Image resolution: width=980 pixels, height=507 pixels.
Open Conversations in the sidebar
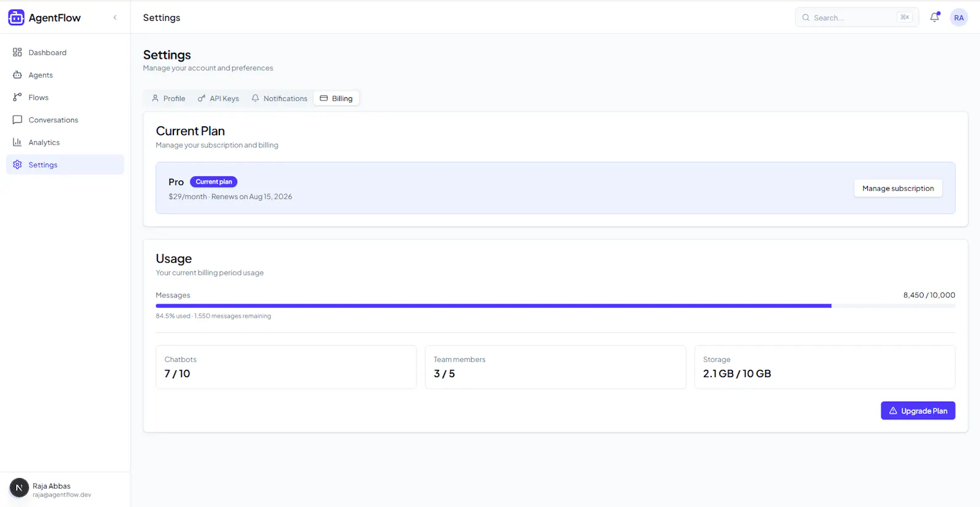click(x=65, y=120)
